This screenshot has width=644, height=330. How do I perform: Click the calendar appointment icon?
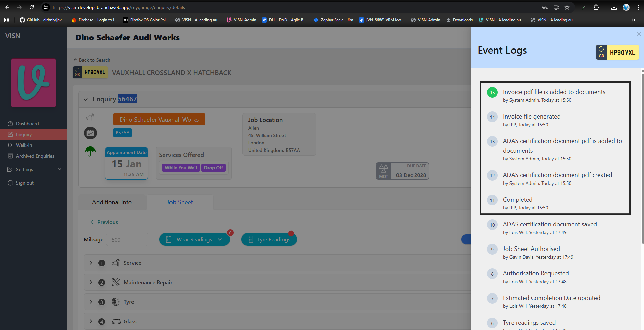pyautogui.click(x=90, y=133)
